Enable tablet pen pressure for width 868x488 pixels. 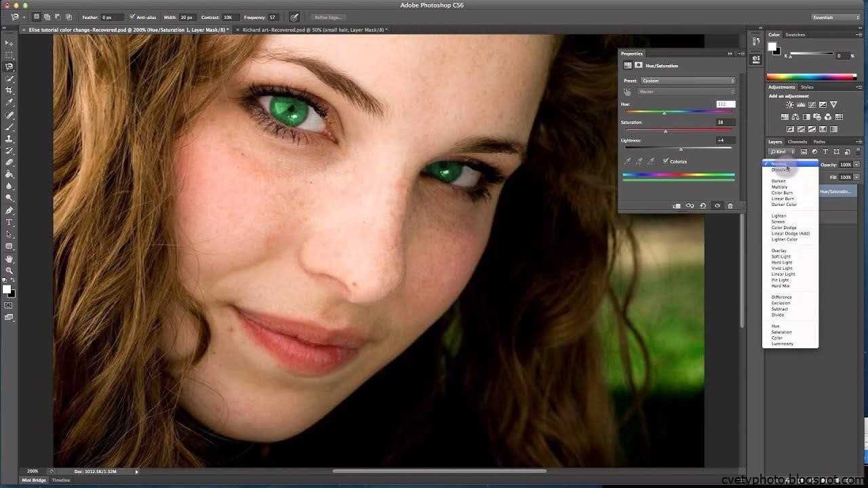point(294,17)
